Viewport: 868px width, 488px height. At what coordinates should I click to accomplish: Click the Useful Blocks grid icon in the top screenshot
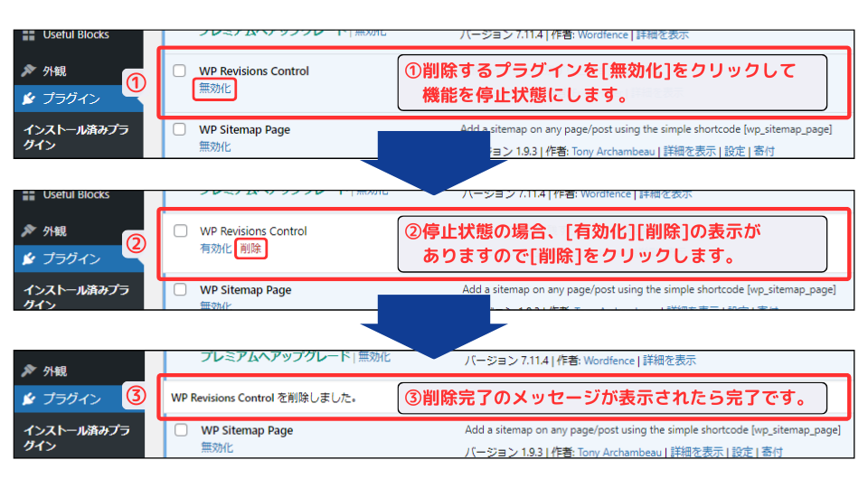tap(29, 35)
